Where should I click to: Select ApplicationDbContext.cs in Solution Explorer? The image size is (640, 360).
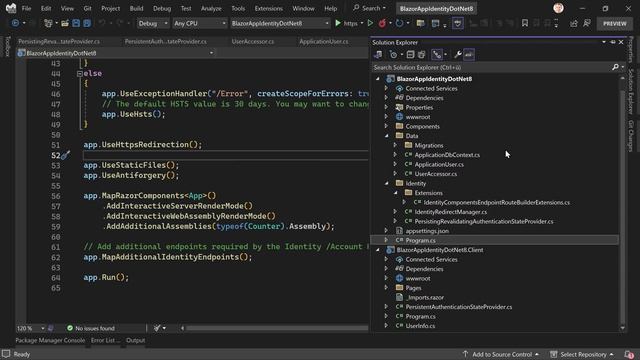pyautogui.click(x=447, y=155)
